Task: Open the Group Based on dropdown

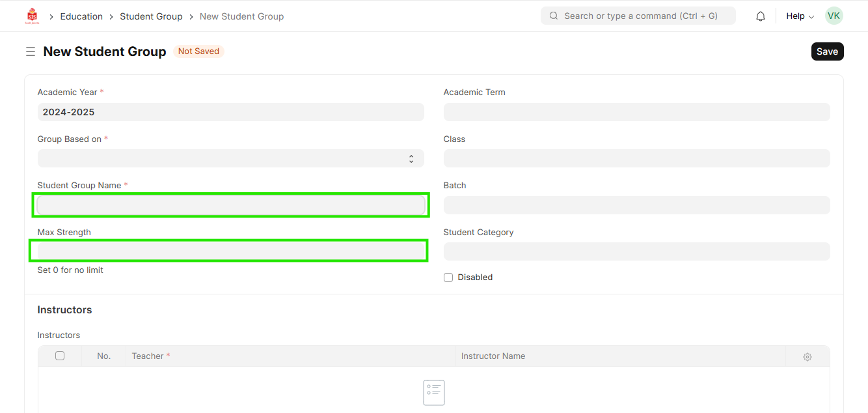Action: [x=230, y=158]
